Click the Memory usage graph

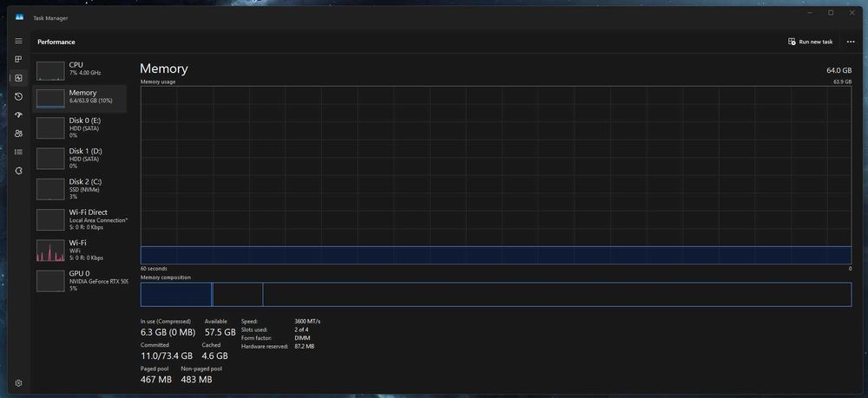(x=496, y=174)
